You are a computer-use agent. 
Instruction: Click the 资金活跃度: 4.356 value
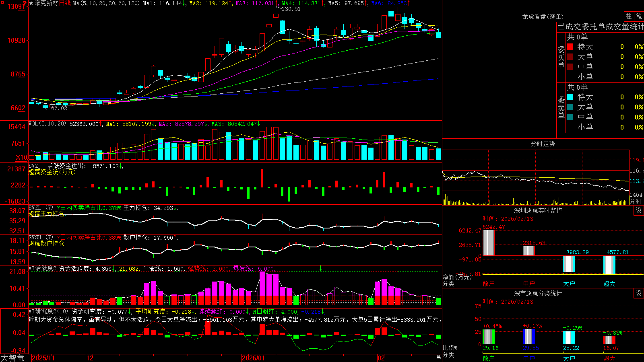pyautogui.click(x=85, y=269)
